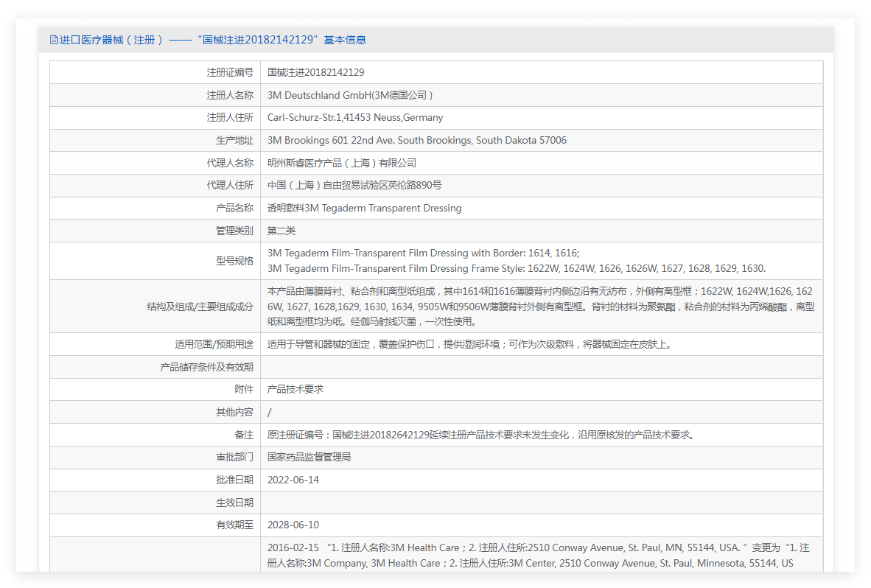Click header title 进口医疗器械(注册)基本信息

tap(213, 40)
